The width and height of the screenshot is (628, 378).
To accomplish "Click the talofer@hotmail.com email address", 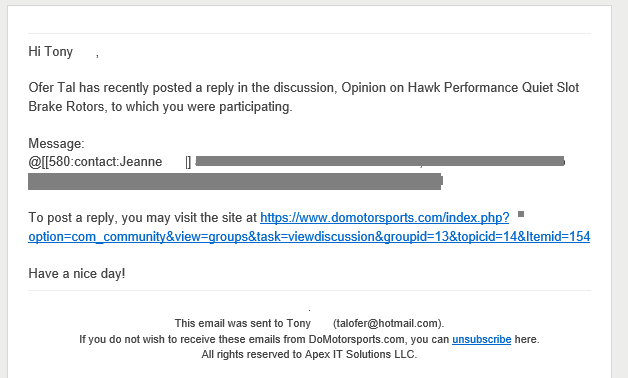I will pos(388,323).
